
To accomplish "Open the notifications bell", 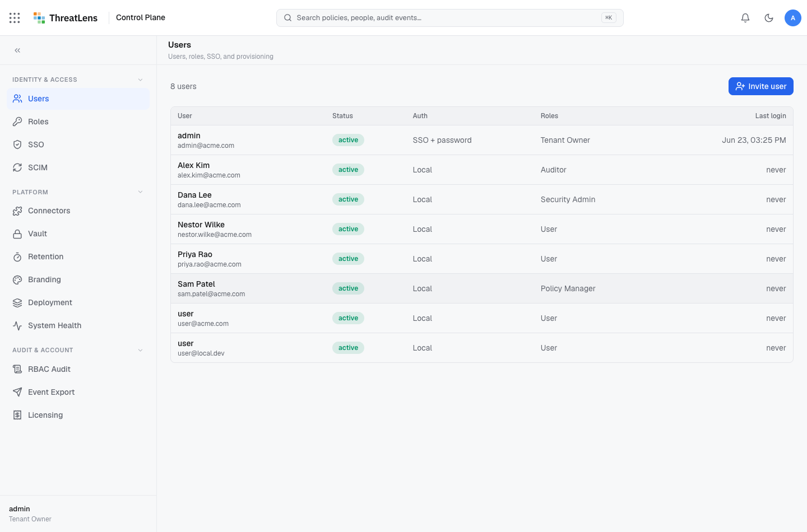I will (745, 18).
